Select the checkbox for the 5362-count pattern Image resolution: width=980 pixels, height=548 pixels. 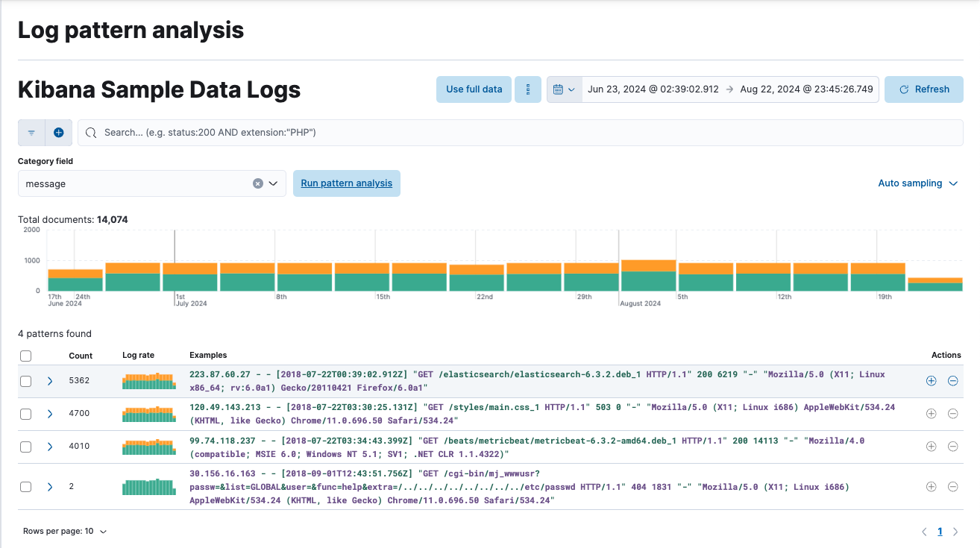25,380
